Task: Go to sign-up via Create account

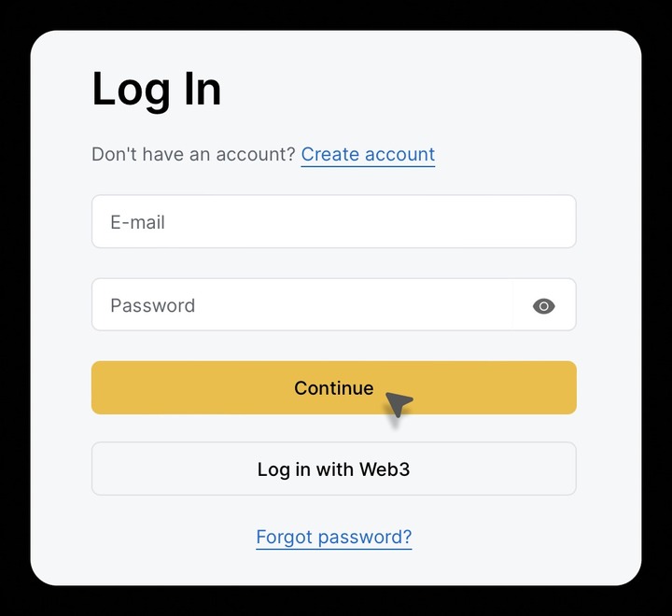Action: pos(368,154)
